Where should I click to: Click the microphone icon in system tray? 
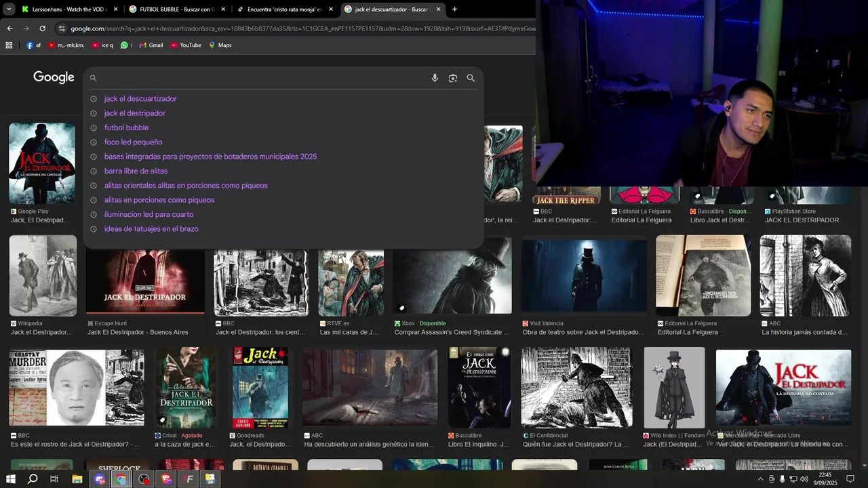(x=783, y=479)
